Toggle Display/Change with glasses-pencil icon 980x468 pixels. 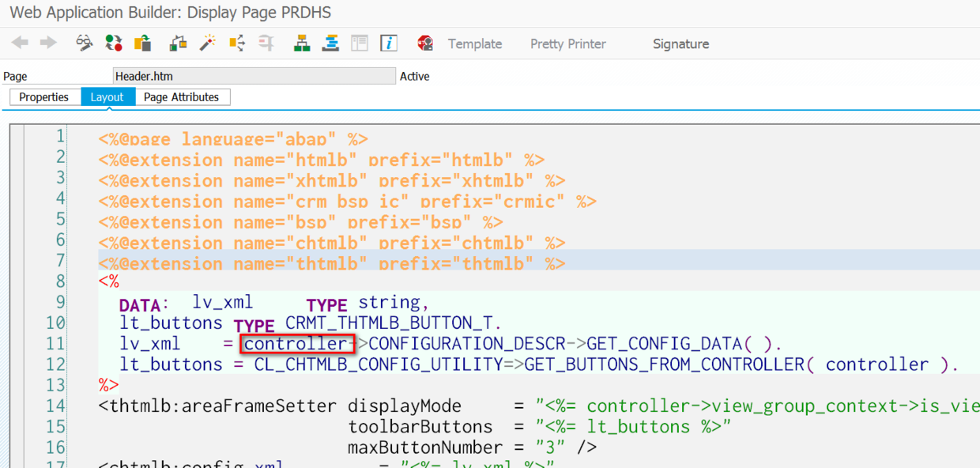(x=85, y=43)
